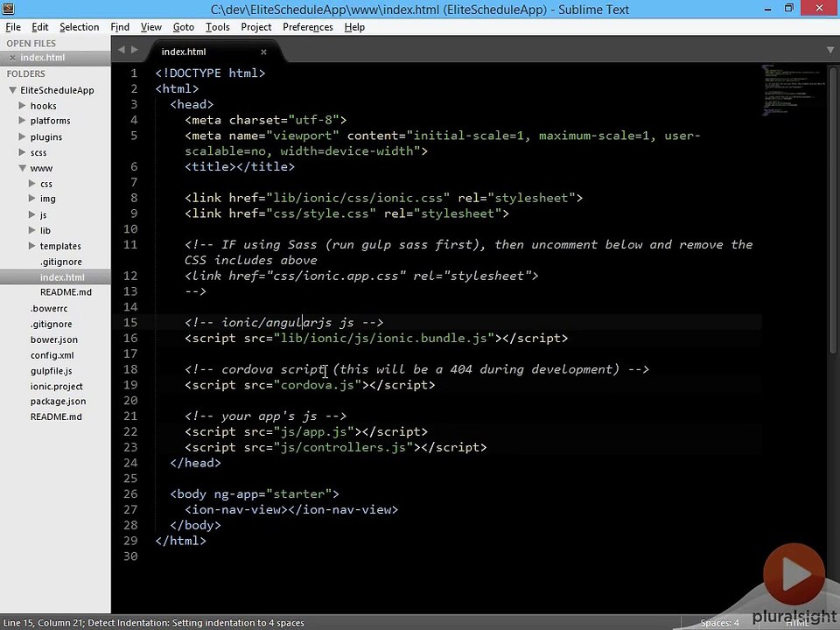This screenshot has height=630, width=840.
Task: Open the File menu
Action: (x=13, y=27)
